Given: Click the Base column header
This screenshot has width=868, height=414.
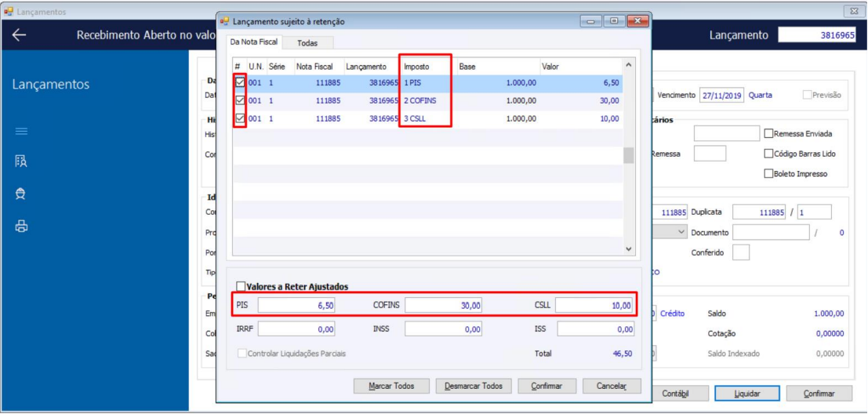Looking at the screenshot, I should click(467, 67).
